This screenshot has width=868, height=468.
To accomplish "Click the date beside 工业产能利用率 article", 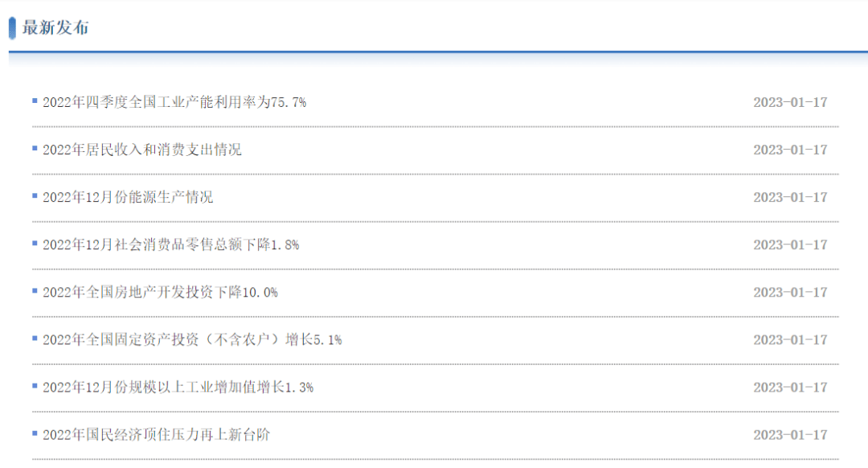I will click(x=789, y=103).
